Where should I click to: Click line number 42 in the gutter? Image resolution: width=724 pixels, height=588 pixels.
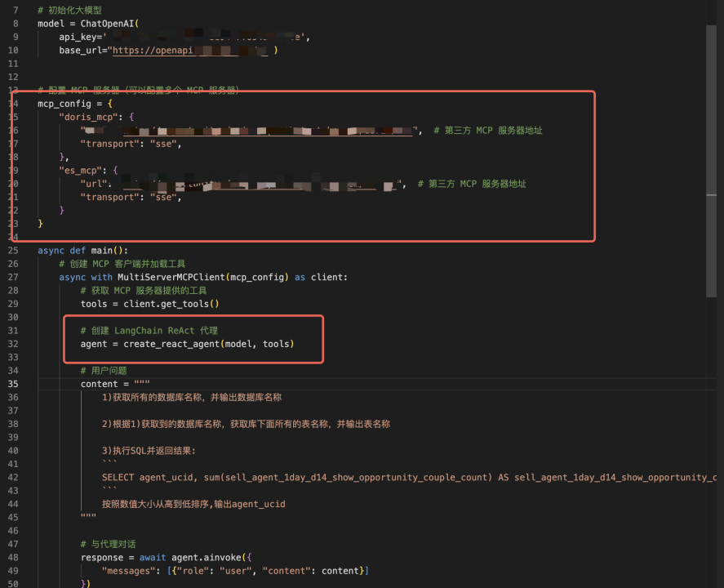coord(13,477)
